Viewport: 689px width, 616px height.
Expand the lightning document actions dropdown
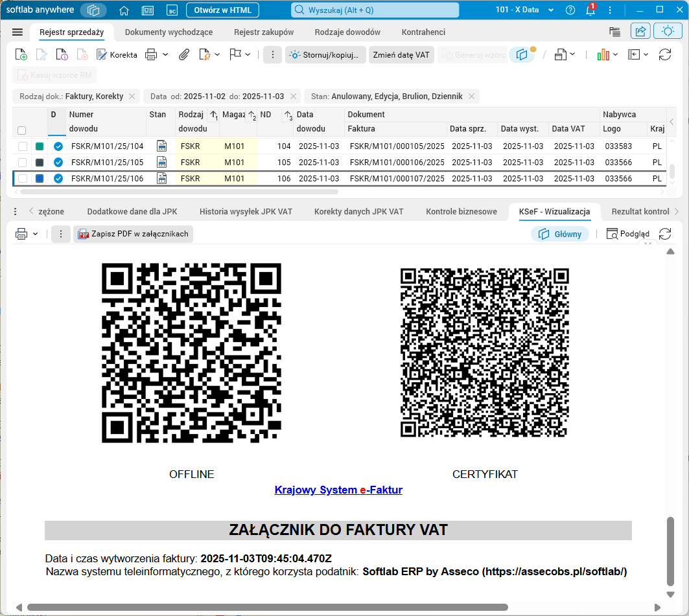pyautogui.click(x=217, y=55)
